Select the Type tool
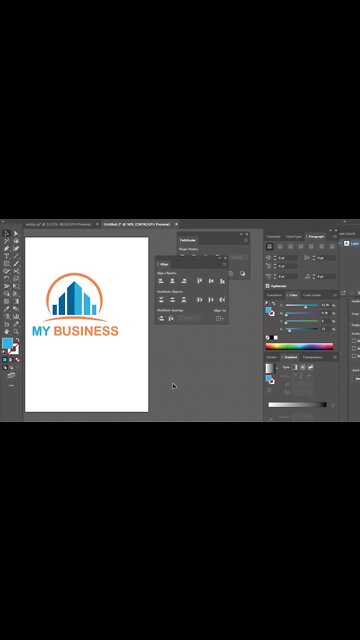This screenshot has height=640, width=360. (x=7, y=256)
